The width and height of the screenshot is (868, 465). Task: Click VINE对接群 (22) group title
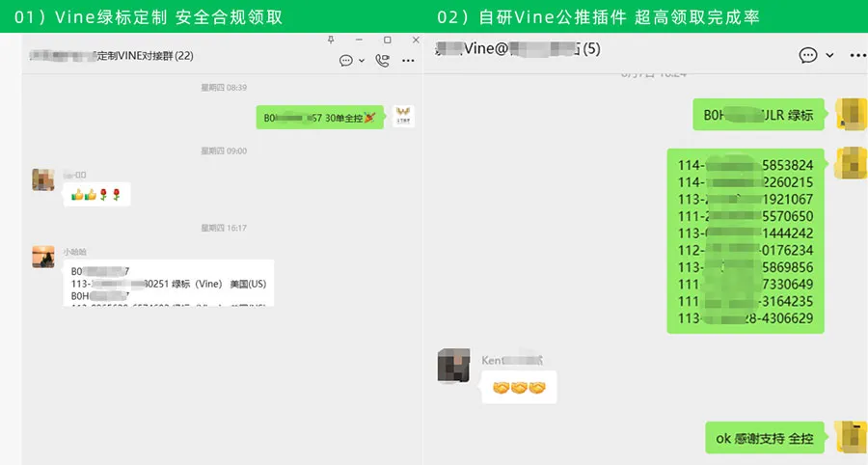point(112,55)
